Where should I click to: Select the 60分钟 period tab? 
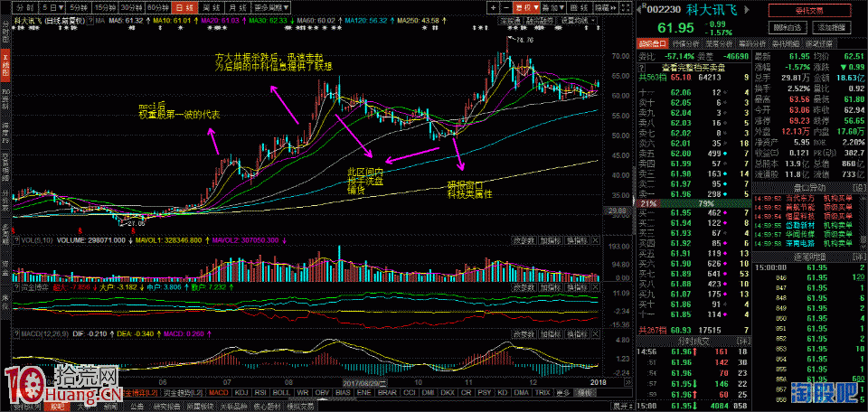pos(157,8)
